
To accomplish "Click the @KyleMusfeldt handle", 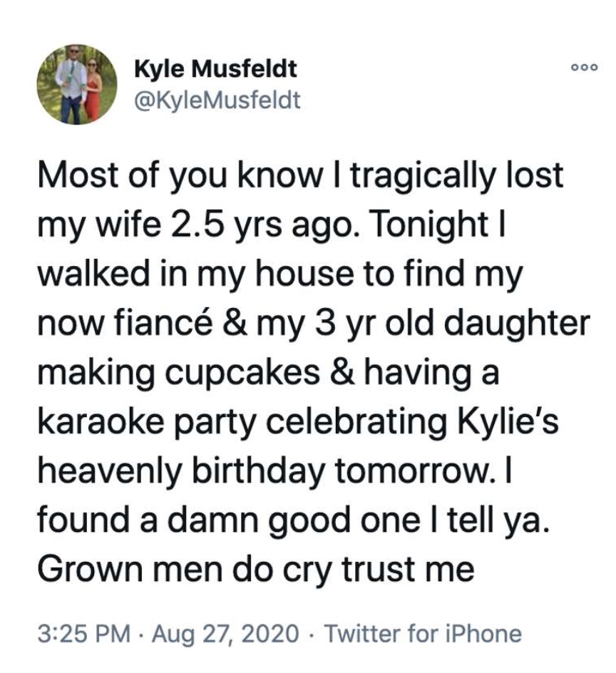I will pos(217,100).
